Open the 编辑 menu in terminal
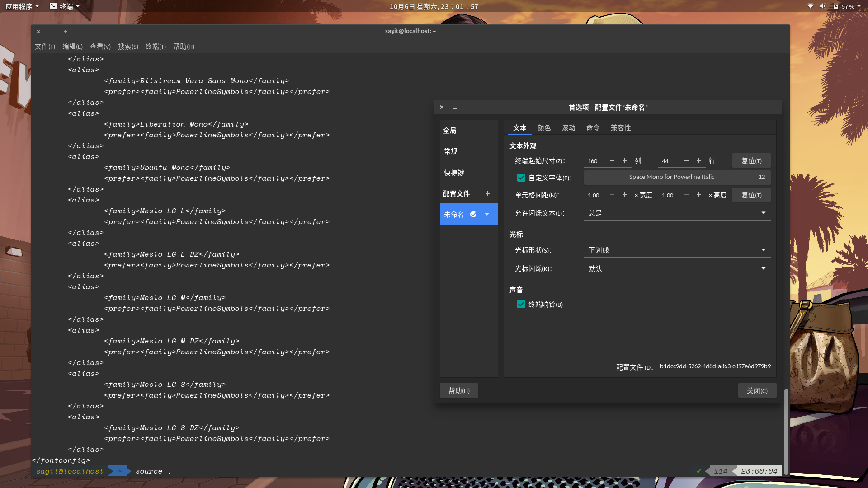The width and height of the screenshot is (868, 488). point(72,46)
